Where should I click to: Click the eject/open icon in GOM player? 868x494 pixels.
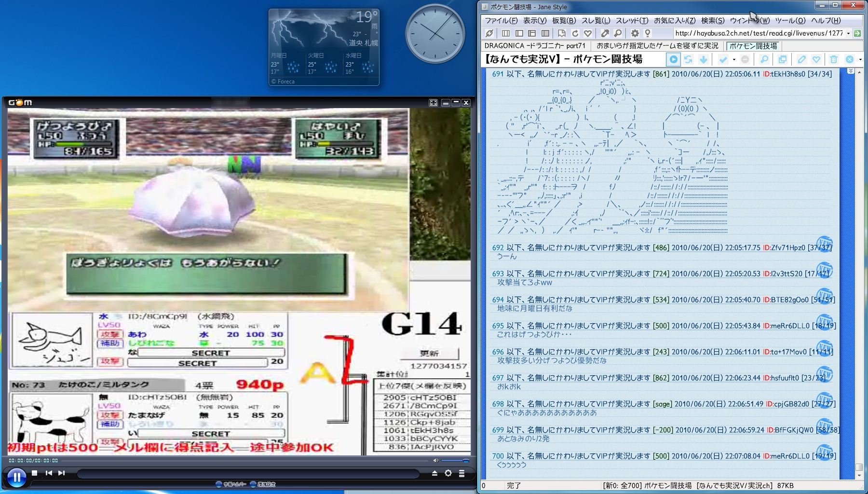pos(434,473)
